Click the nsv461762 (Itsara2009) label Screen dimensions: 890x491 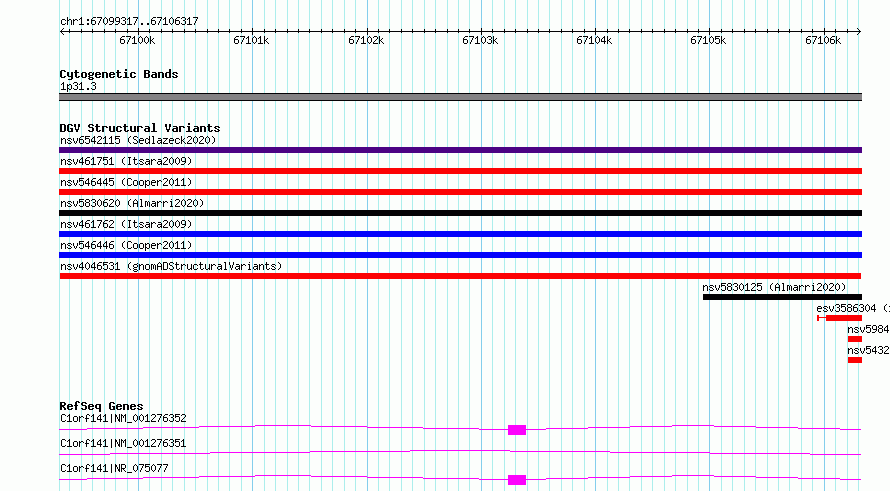tap(126, 224)
